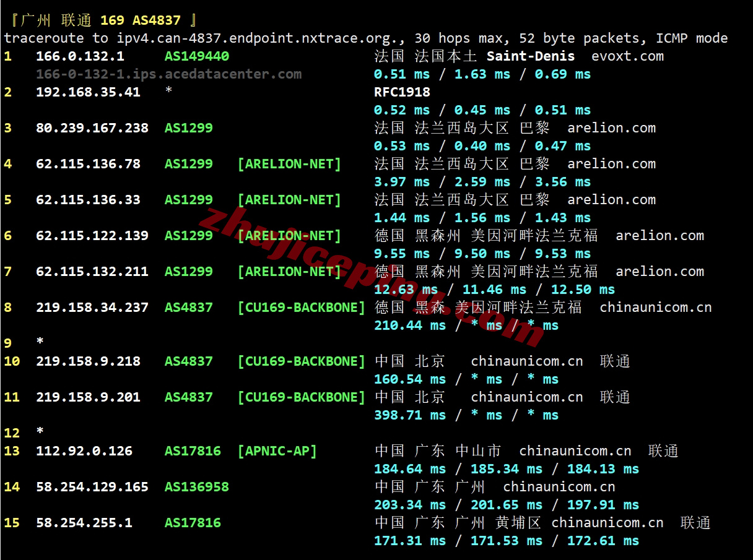Click IP address 219.158.9.218
Image resolution: width=753 pixels, height=560 pixels.
88,361
